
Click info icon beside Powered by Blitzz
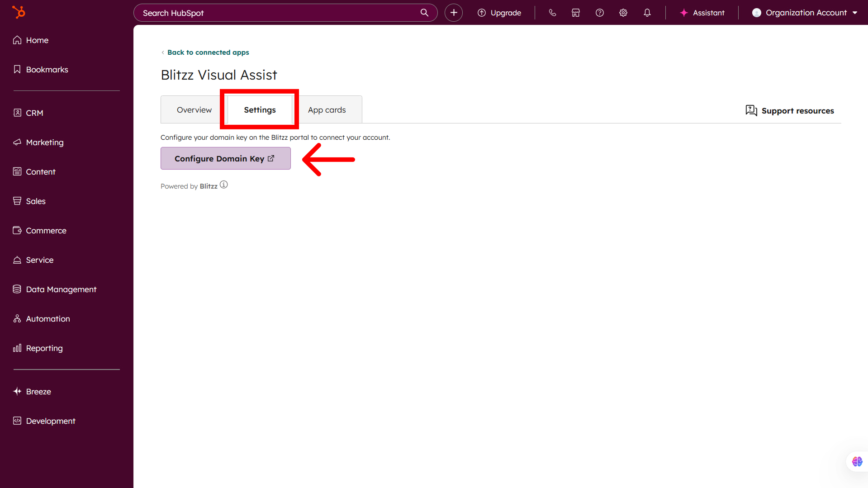[224, 185]
